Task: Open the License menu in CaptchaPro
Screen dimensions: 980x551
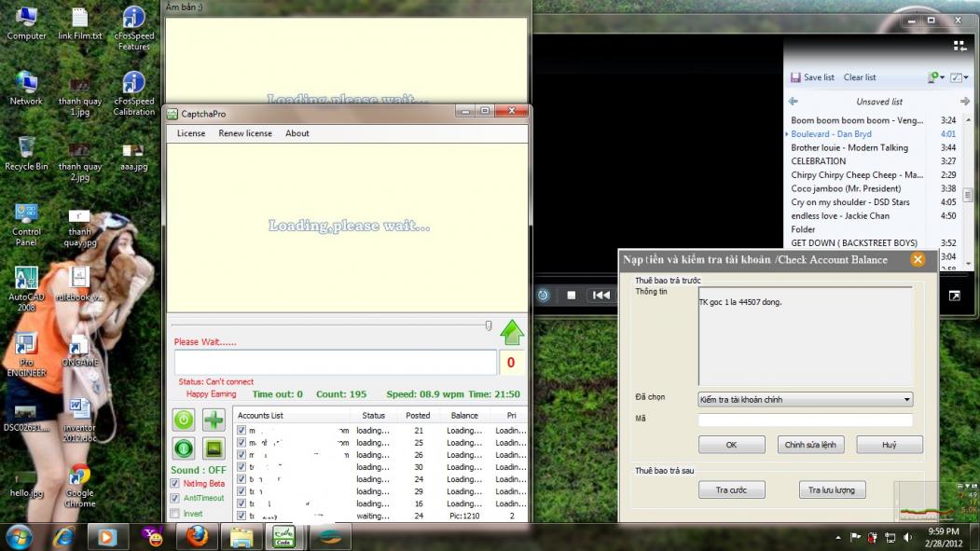Action: (190, 133)
